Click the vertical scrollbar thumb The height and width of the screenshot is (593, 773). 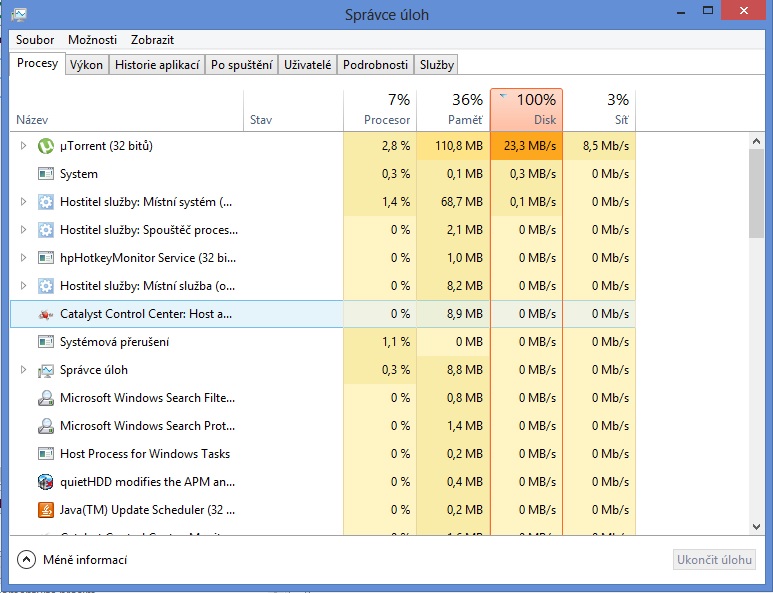click(x=756, y=194)
